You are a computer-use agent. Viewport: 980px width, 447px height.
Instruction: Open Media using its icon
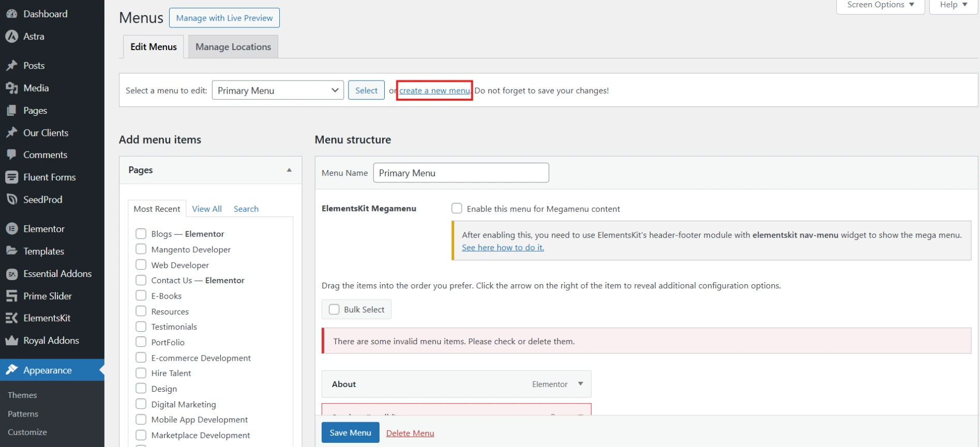click(11, 88)
